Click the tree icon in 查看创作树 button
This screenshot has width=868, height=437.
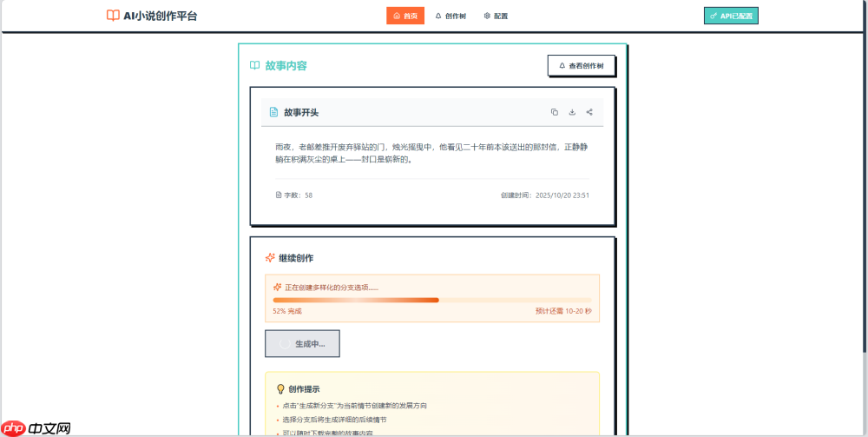click(562, 65)
